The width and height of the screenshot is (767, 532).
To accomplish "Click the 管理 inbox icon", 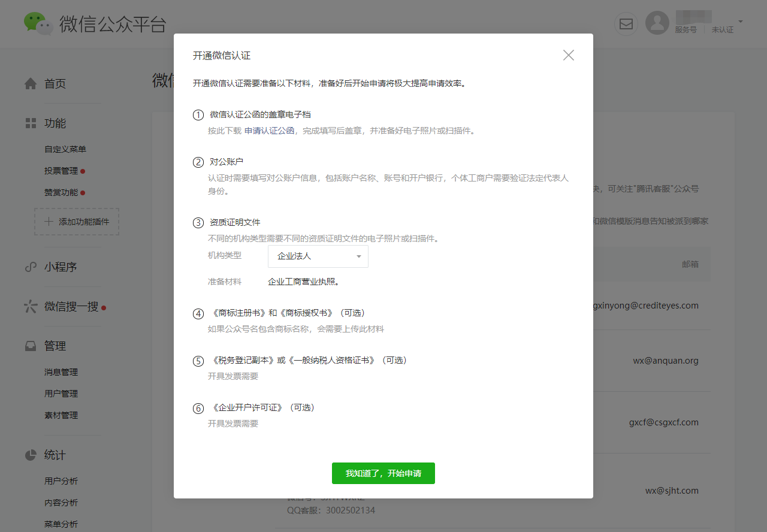I will coord(31,346).
